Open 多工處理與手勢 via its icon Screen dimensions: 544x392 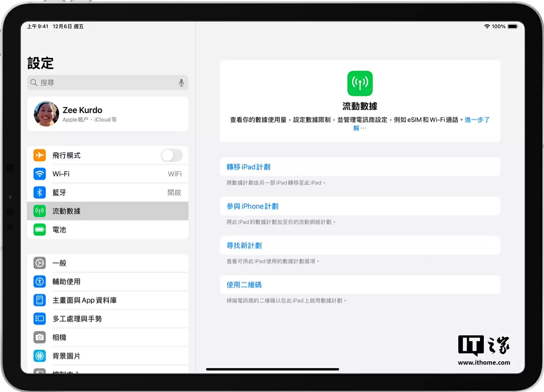click(40, 319)
